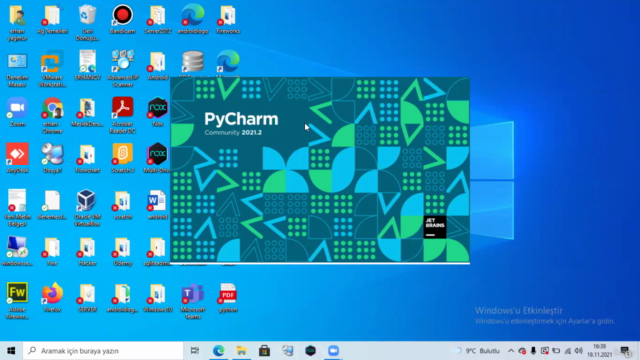This screenshot has width=640, height=360.
Task: Open the Hacker folder
Action: pyautogui.click(x=87, y=251)
